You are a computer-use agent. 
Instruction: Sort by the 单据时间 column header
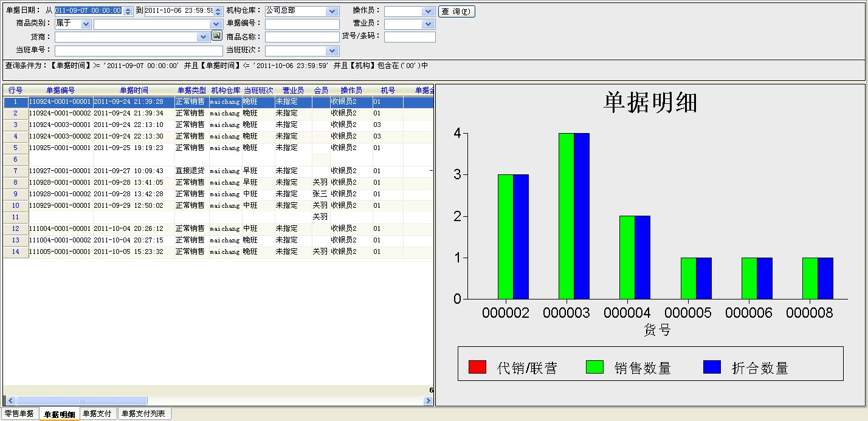point(134,91)
